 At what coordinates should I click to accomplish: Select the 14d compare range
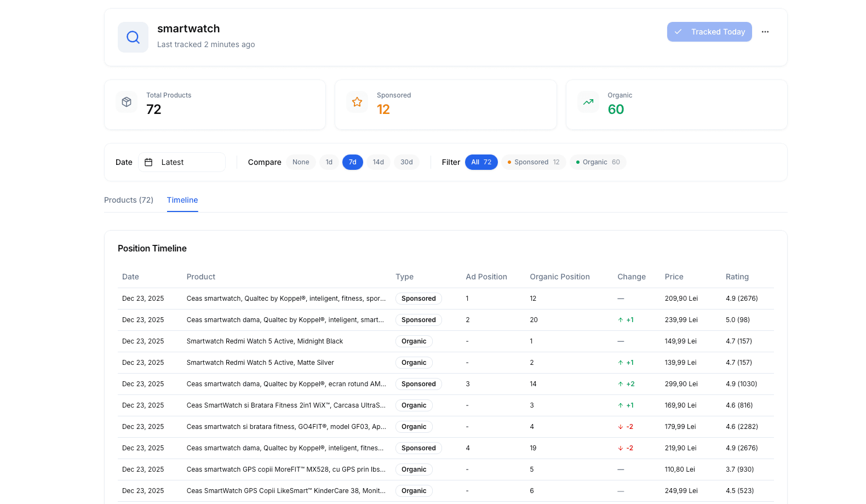[378, 162]
